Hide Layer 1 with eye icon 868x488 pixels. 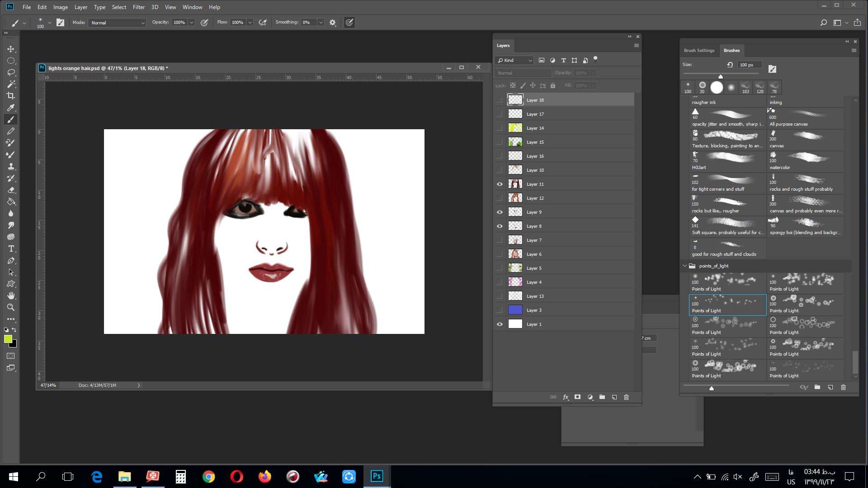pos(500,324)
